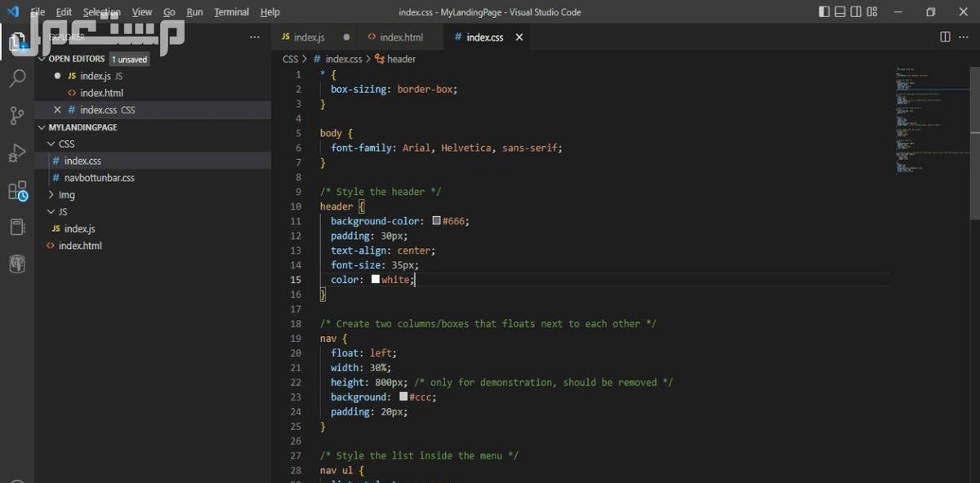Viewport: 980px width, 483px height.
Task: Open the #ccc background color swatch
Action: (403, 397)
